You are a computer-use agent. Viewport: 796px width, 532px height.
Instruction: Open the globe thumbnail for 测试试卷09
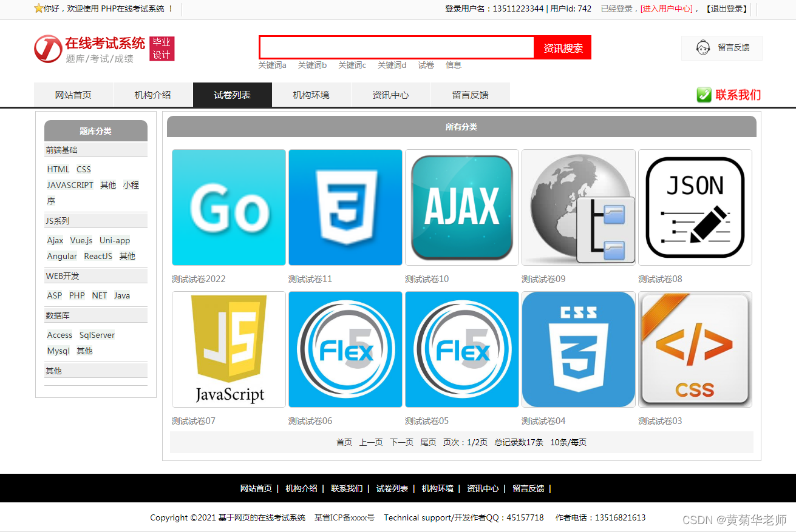pos(579,207)
